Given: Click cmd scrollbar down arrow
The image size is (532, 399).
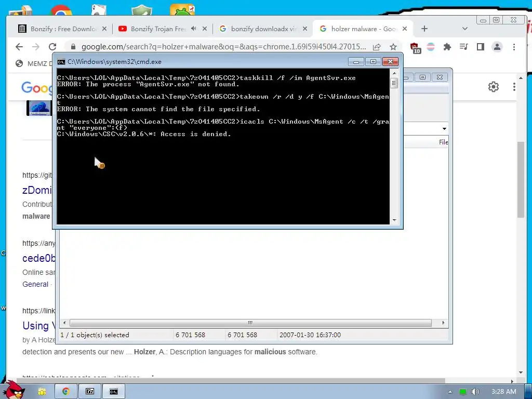Looking at the screenshot, I should pos(394,220).
